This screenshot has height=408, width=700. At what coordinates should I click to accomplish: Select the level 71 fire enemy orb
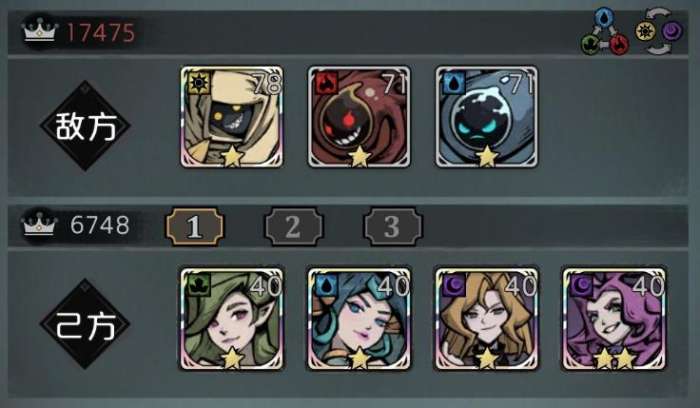click(x=359, y=117)
